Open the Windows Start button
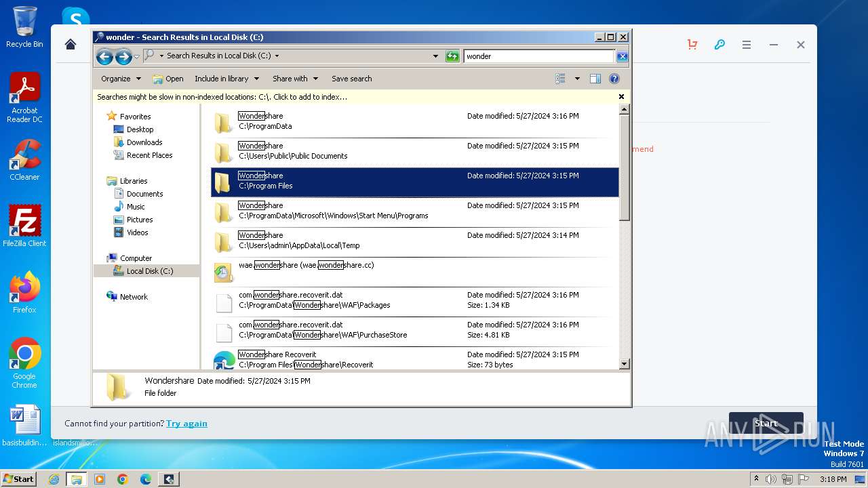Image resolution: width=868 pixels, height=488 pixels. 19,479
